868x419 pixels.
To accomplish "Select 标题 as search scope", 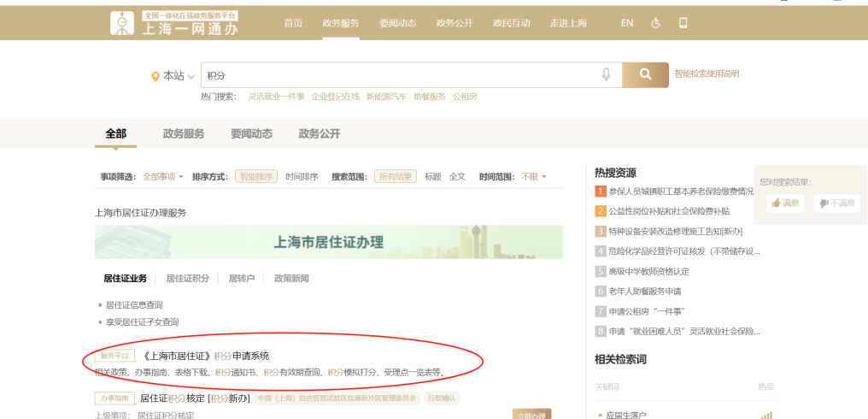I will tap(433, 177).
